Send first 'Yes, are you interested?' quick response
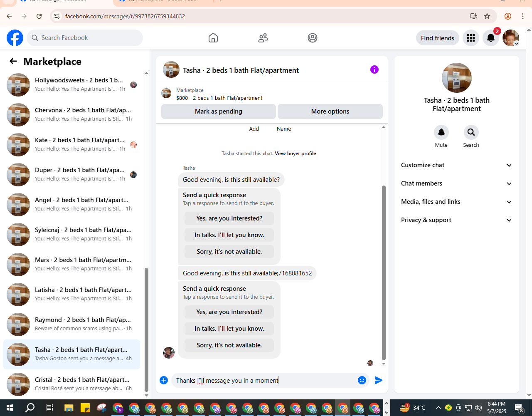Viewport: 532px width, 416px height. coord(229,218)
